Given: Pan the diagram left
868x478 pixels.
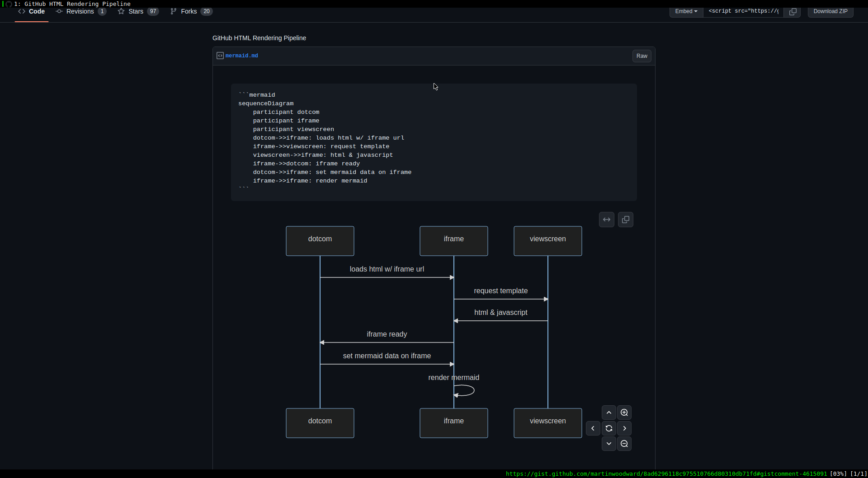Looking at the screenshot, I should [x=593, y=428].
